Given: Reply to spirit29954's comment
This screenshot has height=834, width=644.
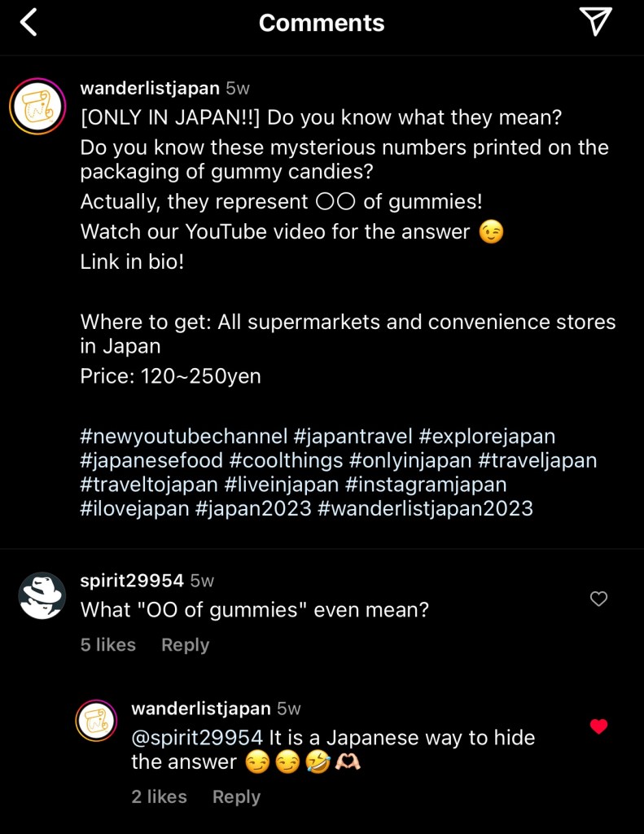Looking at the screenshot, I should click(185, 645).
